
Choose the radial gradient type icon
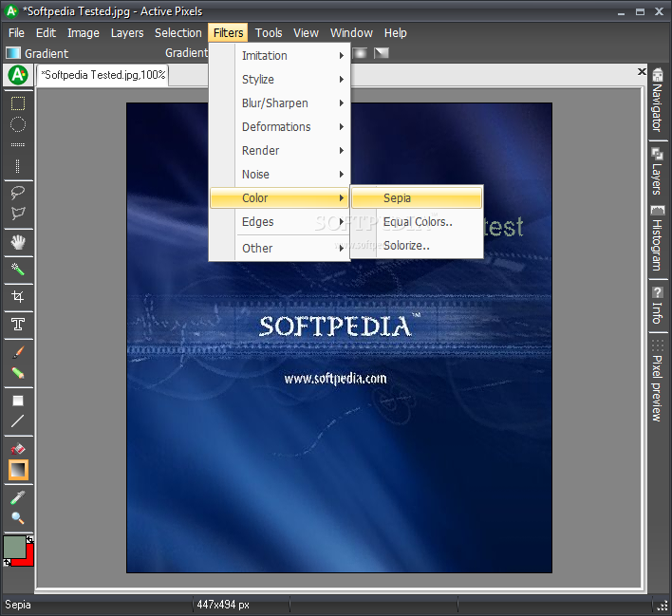[x=360, y=53]
